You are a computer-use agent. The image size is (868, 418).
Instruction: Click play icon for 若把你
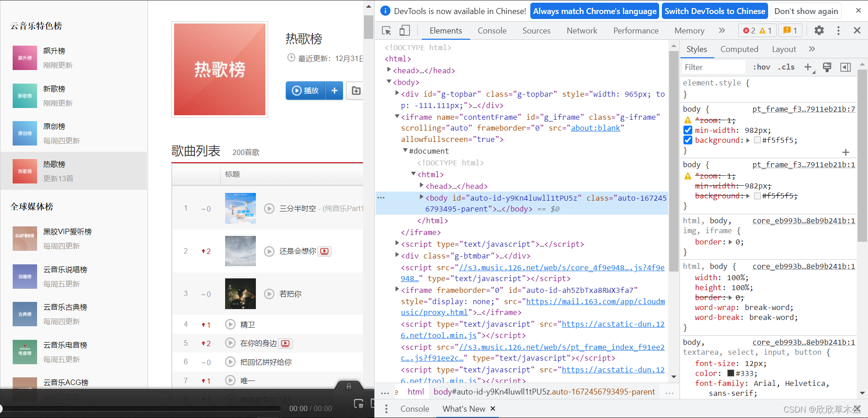click(x=269, y=294)
